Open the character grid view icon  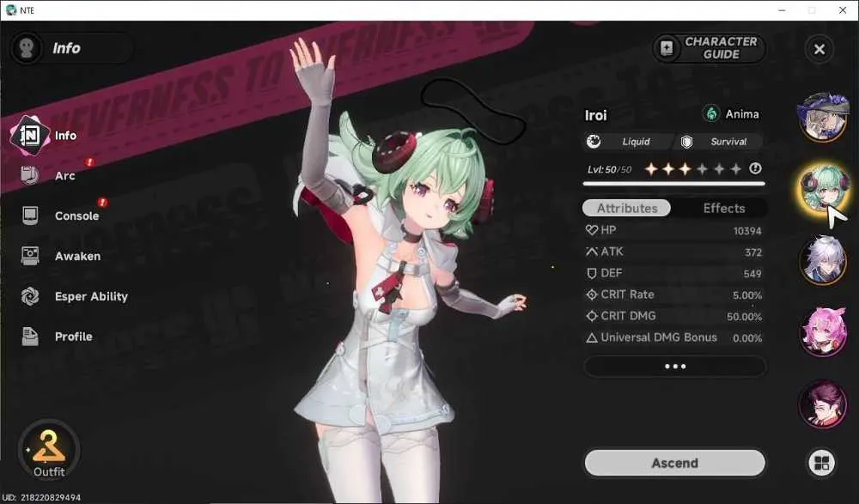[821, 463]
